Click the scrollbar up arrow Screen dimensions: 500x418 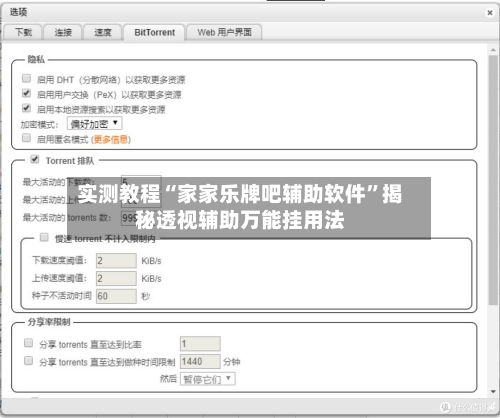point(493,50)
